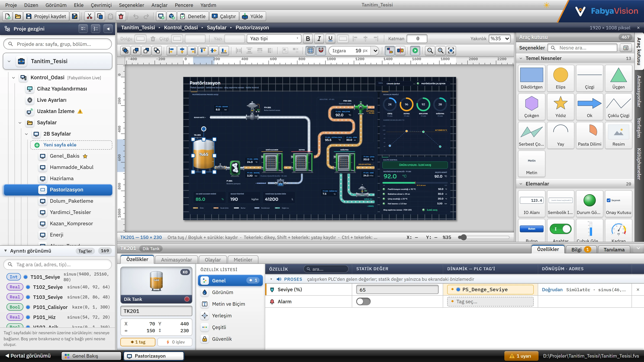Open the Araçlar menu

159,5
